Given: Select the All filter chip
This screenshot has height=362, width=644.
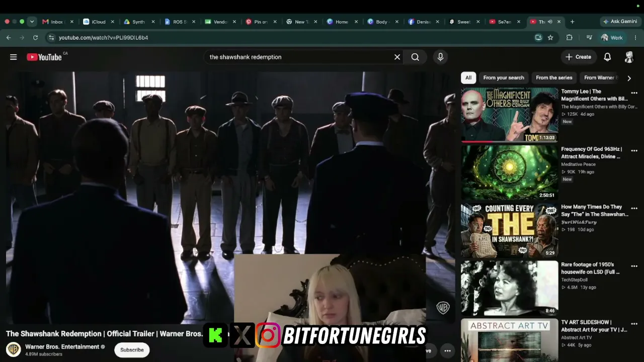Looking at the screenshot, I should [468, 77].
